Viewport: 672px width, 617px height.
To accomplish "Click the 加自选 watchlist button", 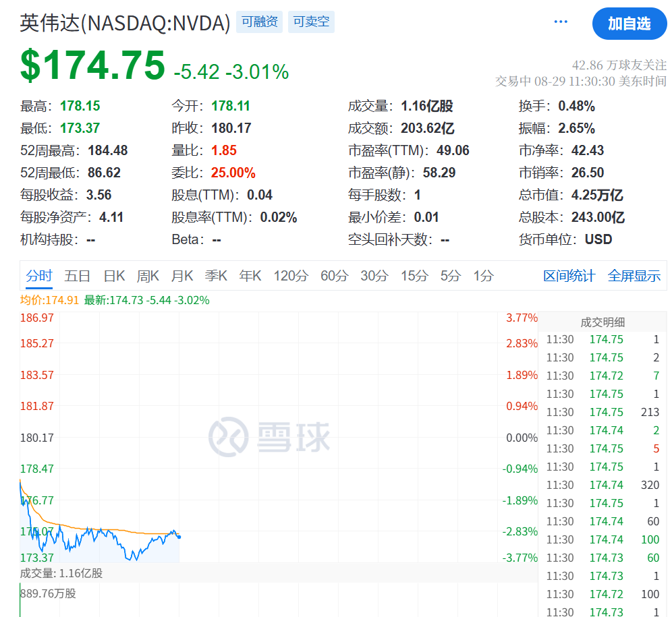I will click(628, 24).
